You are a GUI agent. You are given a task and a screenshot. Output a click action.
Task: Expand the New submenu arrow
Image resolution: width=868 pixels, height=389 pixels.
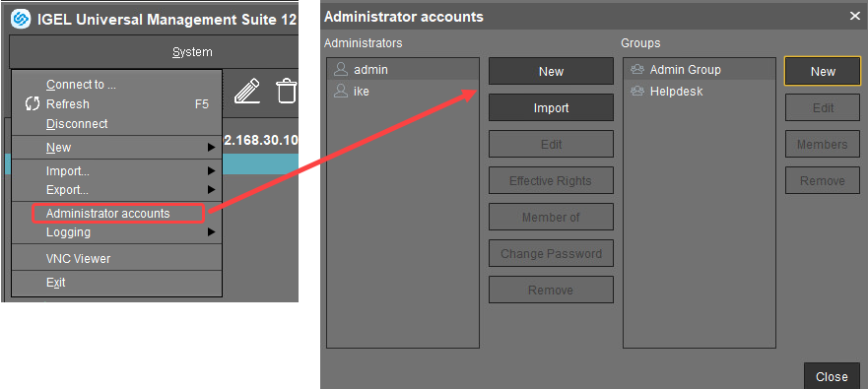(211, 148)
